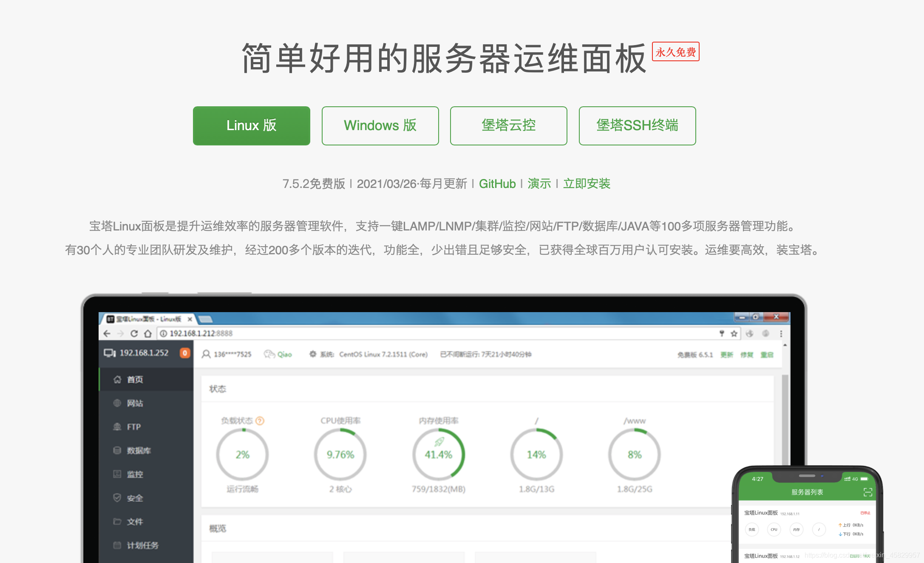Click the 立即安装 link
Screen dimensions: 924x563
(x=587, y=184)
